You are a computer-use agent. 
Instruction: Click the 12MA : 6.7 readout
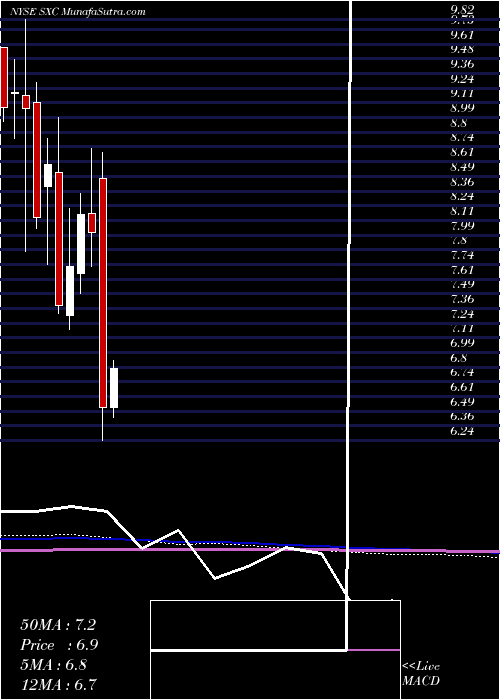pos(59,684)
